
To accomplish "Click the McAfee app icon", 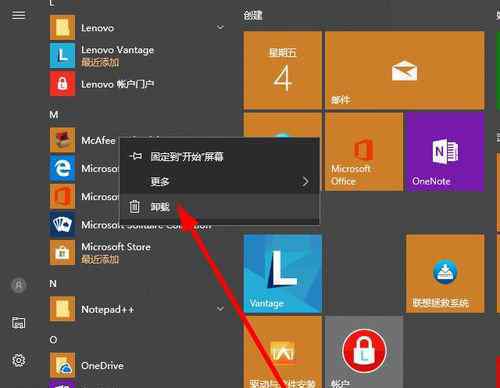I will [62, 140].
